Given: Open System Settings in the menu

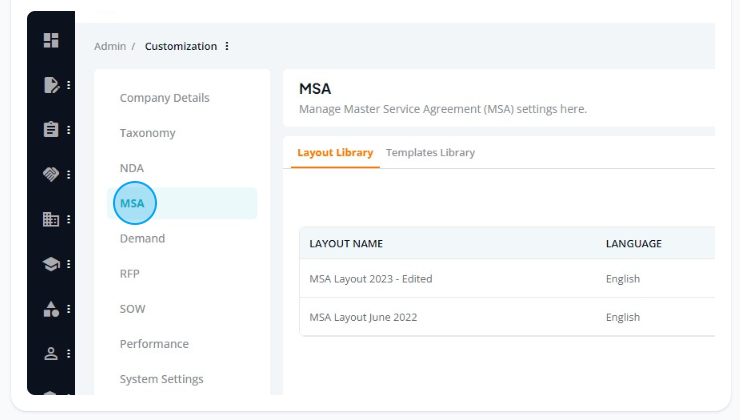Looking at the screenshot, I should coord(161,379).
